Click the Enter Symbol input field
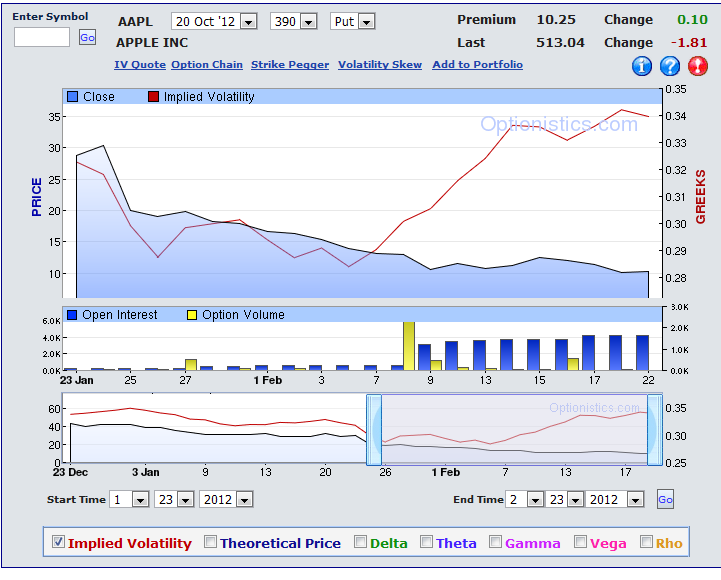This screenshot has width=721, height=580. tap(42, 37)
